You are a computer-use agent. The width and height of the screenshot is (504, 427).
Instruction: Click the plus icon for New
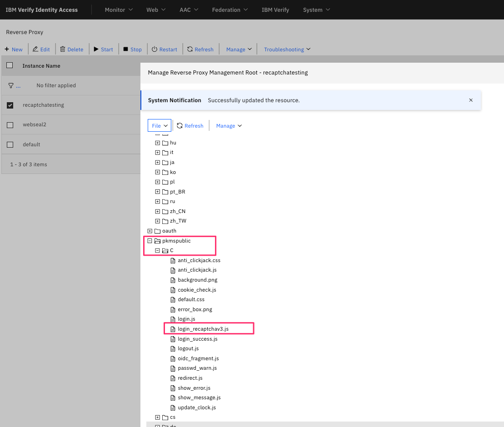pos(7,49)
